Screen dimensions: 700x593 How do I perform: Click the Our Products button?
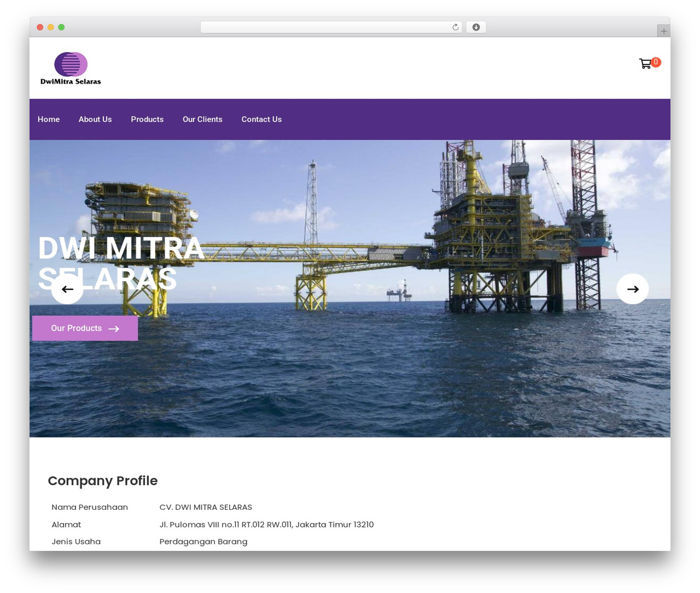click(x=85, y=328)
